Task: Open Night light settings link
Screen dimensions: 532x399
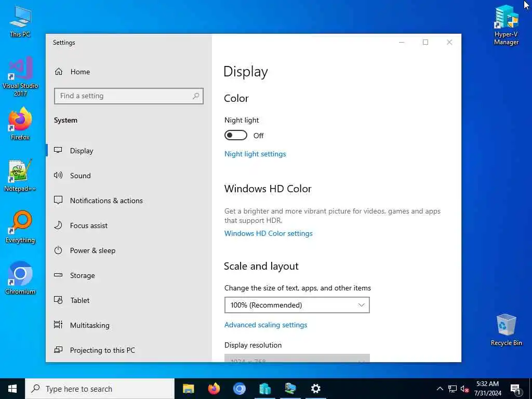Action: click(255, 154)
